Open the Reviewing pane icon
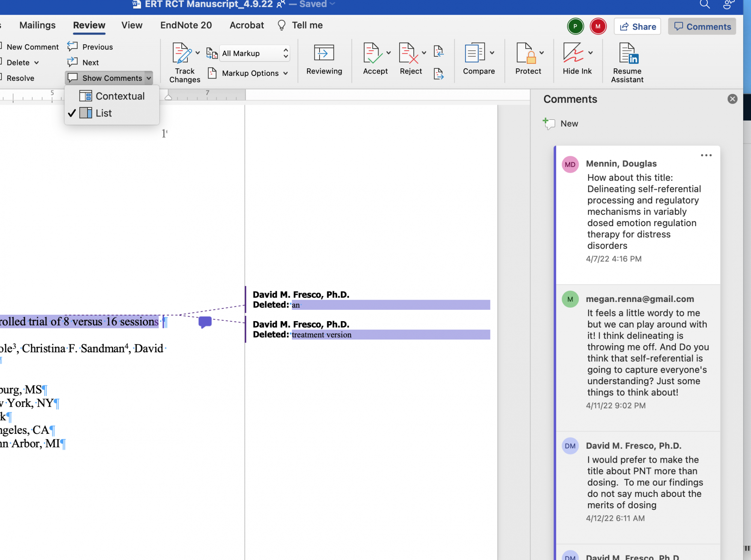 tap(324, 53)
